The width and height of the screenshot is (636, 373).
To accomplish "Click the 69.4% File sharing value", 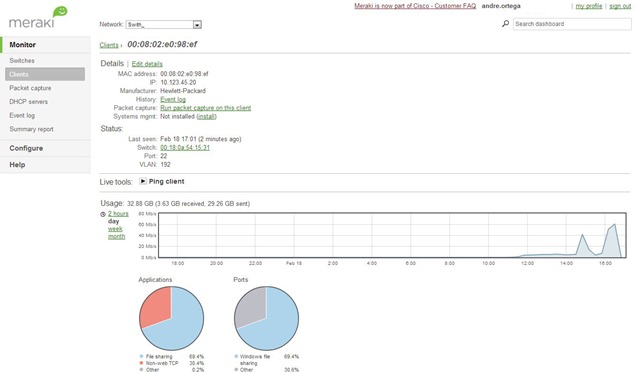I will pos(196,357).
